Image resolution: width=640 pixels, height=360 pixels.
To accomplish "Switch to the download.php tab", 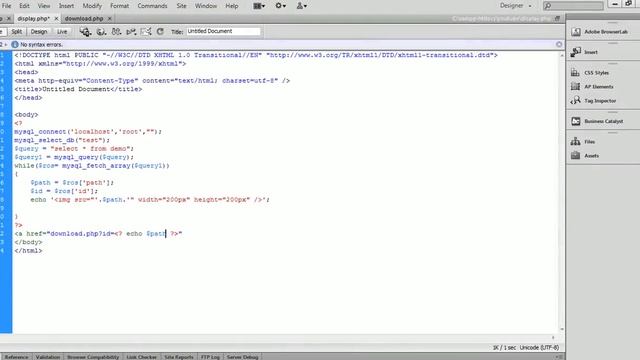I will coord(84,18).
